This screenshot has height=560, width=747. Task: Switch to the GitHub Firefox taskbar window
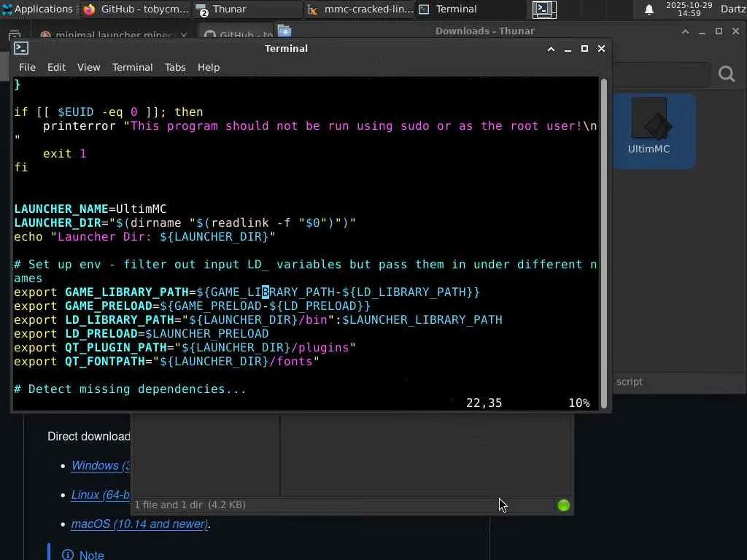click(136, 9)
